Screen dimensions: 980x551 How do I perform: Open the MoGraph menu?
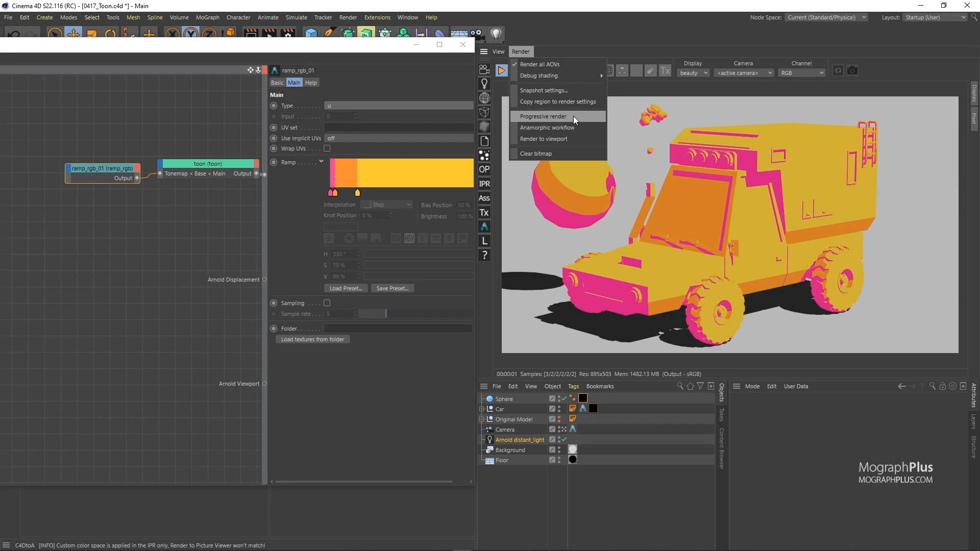[x=207, y=17]
